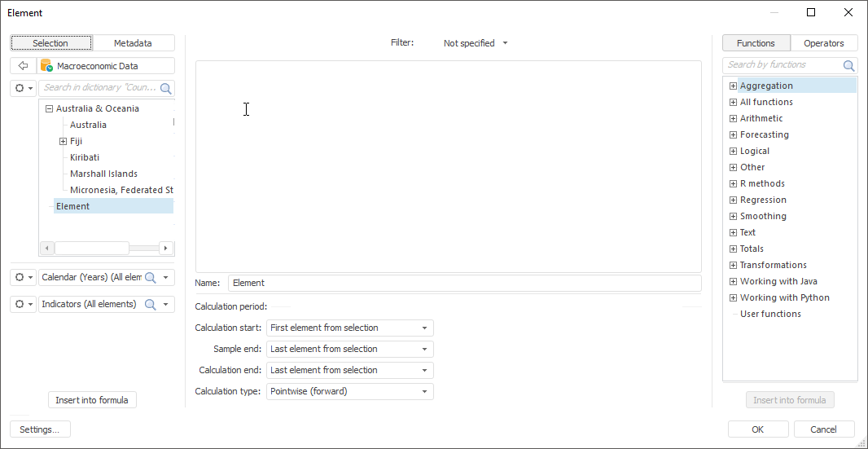This screenshot has width=868, height=449.
Task: Expand the Fiji tree node
Action: [64, 141]
